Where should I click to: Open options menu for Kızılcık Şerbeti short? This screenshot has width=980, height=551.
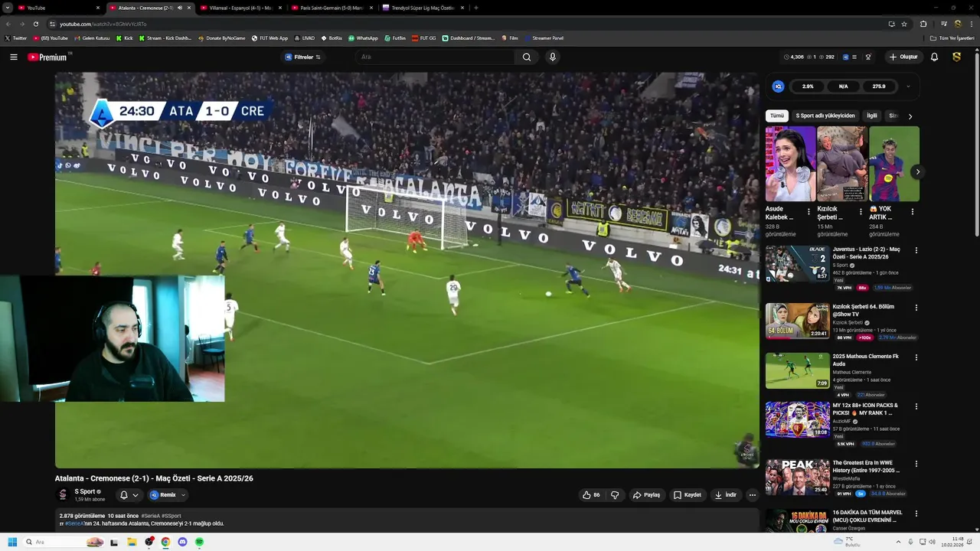click(861, 212)
